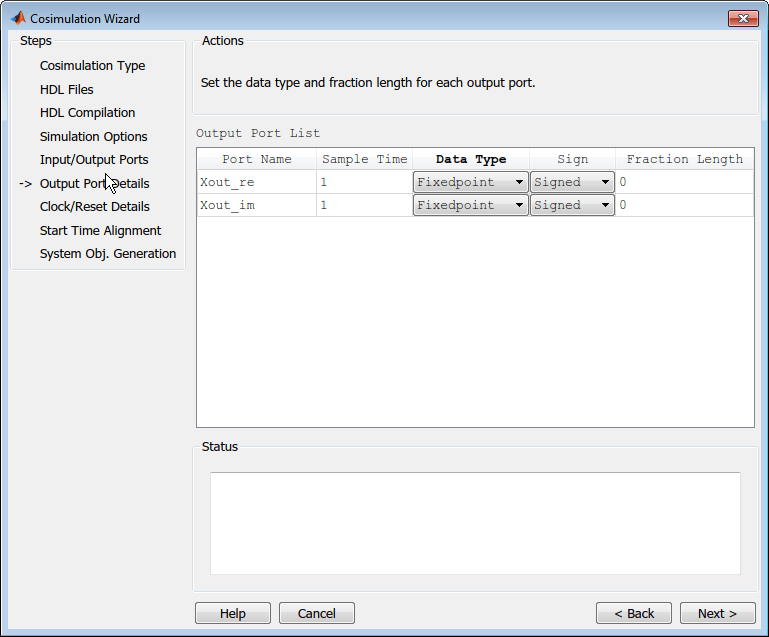The height and width of the screenshot is (637, 769).
Task: Open the Data Type dropdown for Xout_im
Action: click(470, 205)
